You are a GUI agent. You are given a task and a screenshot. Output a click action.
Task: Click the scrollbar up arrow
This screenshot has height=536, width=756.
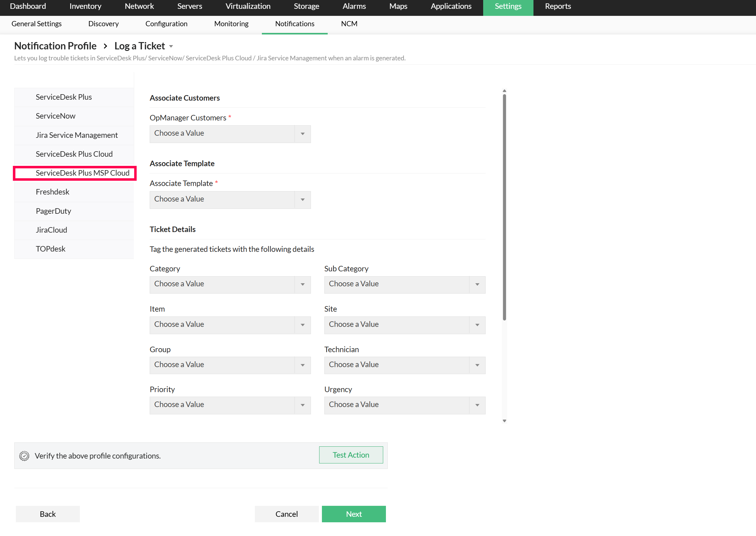pos(504,91)
